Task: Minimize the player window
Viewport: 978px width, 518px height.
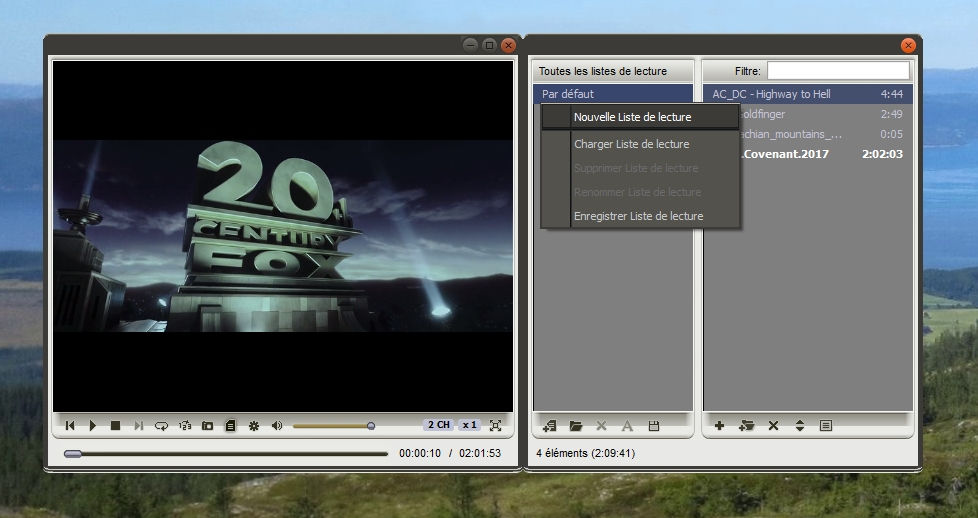Action: point(470,45)
